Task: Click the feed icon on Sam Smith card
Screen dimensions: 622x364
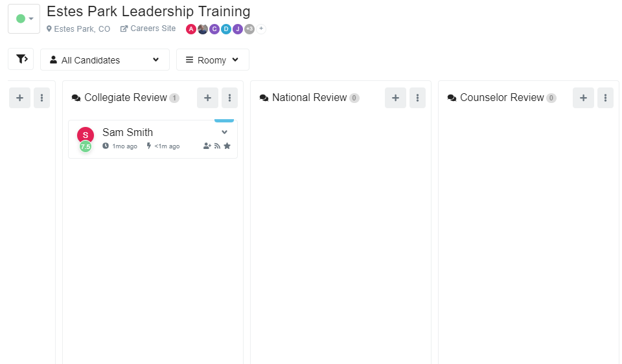Action: pos(218,146)
